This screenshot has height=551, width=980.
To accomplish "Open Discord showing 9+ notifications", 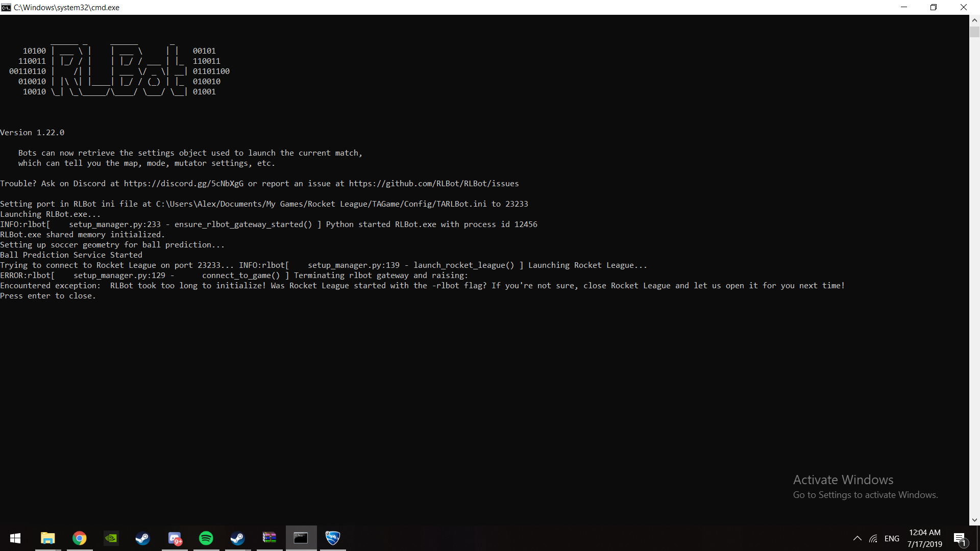I will (x=174, y=538).
